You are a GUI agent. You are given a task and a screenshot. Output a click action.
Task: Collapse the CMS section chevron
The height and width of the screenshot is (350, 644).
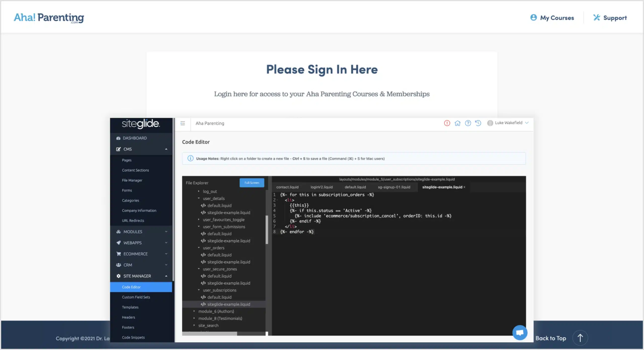(166, 149)
